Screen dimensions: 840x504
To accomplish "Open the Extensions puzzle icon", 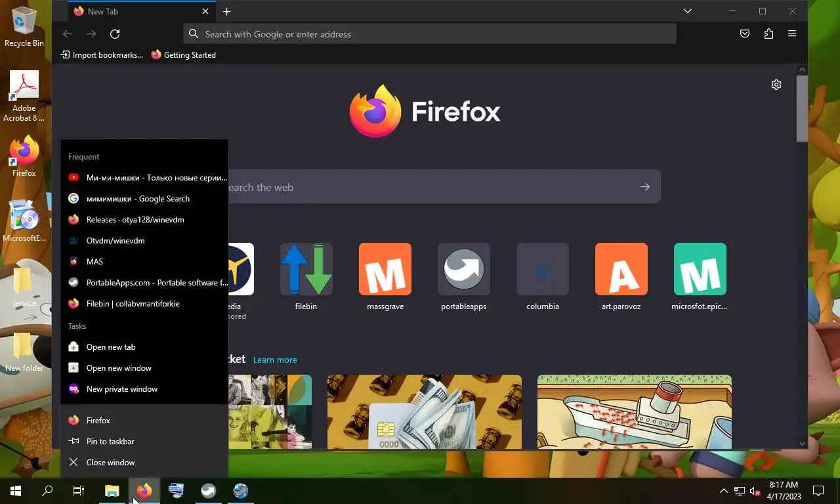I will point(768,34).
